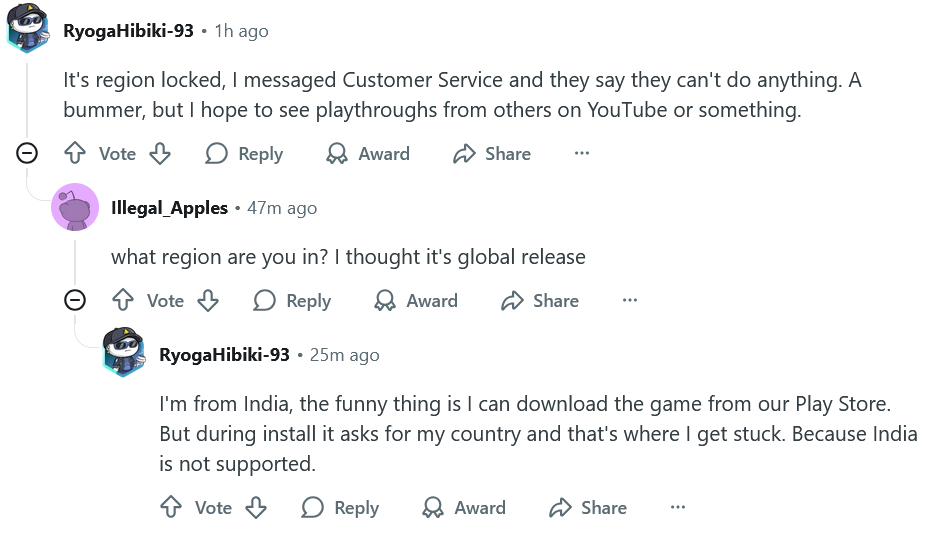Downvote the 'I'm from India' reply
This screenshot has width=930, height=551.
(256, 507)
